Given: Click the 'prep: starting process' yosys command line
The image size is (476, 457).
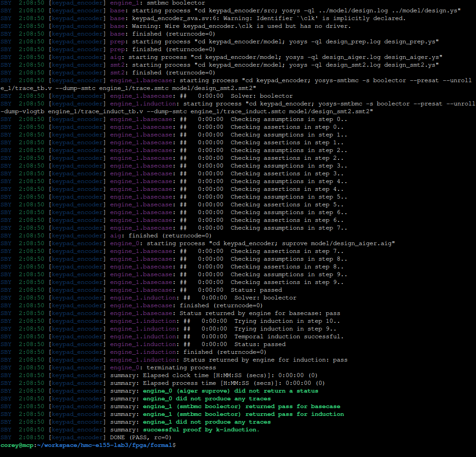Looking at the screenshot, I should point(274,42).
